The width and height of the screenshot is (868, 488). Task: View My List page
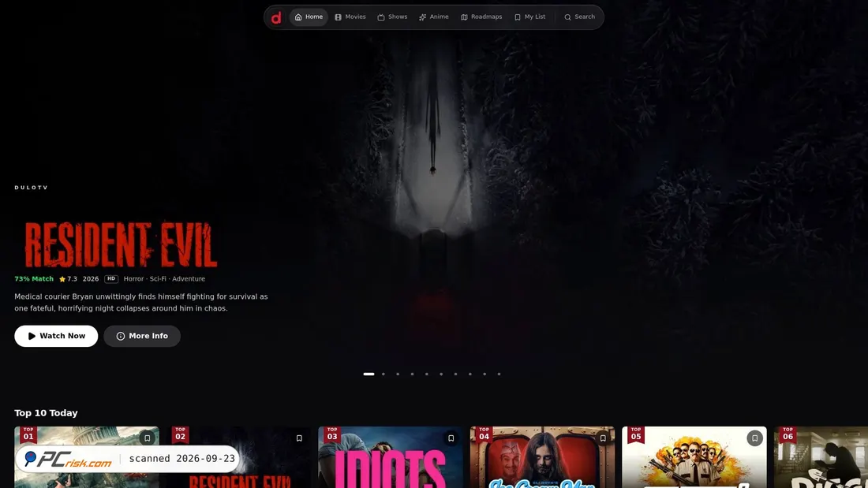point(529,17)
